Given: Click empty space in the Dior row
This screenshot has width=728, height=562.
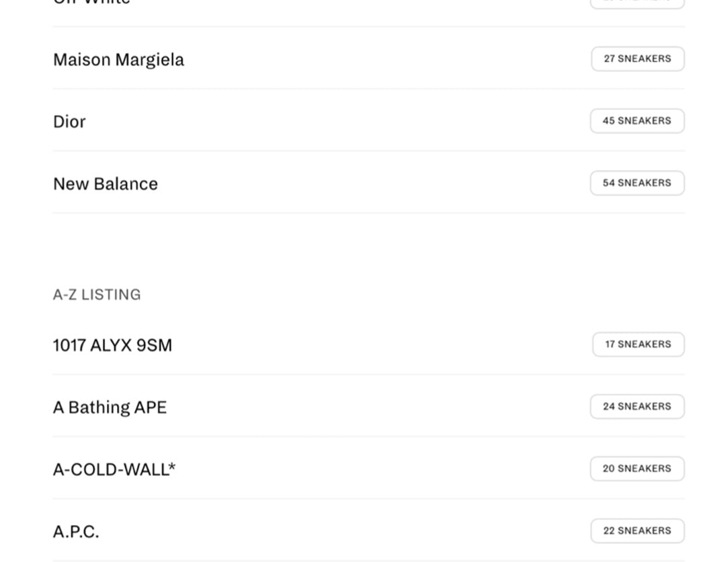Looking at the screenshot, I should click(336, 122).
